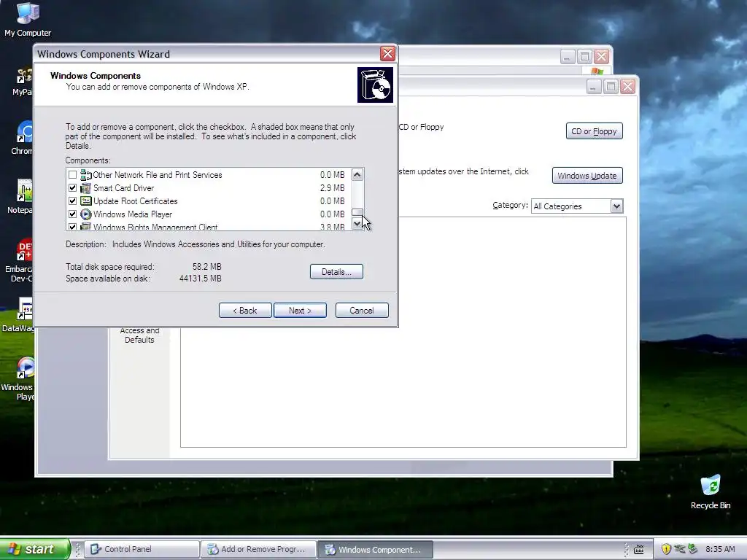
Task: Click the taskbar clock showing 8:35 AM
Action: pos(720,549)
